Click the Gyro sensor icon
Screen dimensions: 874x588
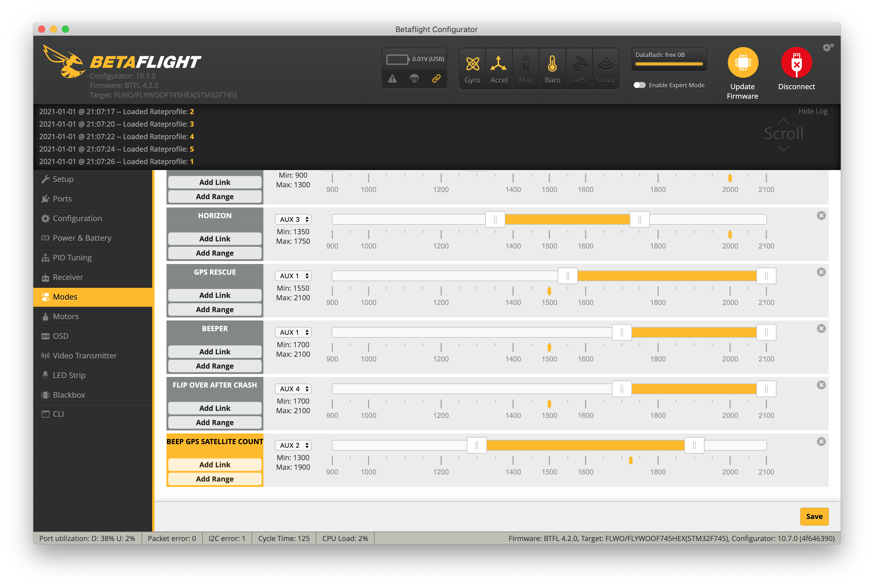point(472,69)
